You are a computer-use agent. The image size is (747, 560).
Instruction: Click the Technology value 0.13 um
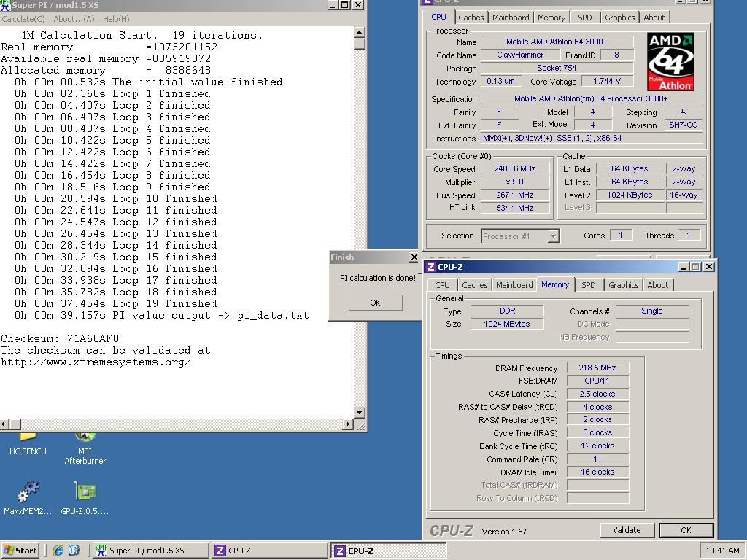500,81
